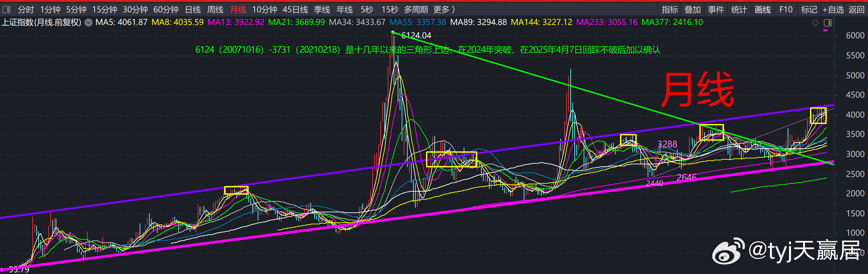This screenshot has width=868, height=274.
Task: Switch to 日线 daily chart
Action: coord(193,9)
